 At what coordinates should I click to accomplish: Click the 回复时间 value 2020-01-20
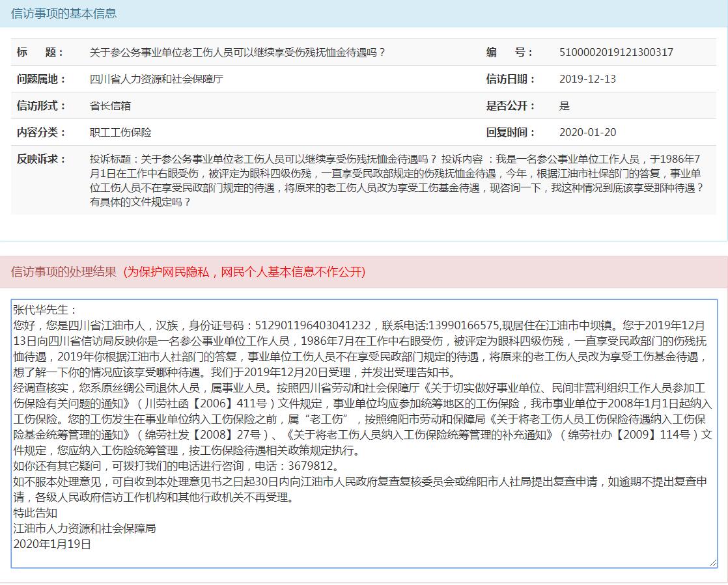pos(587,133)
